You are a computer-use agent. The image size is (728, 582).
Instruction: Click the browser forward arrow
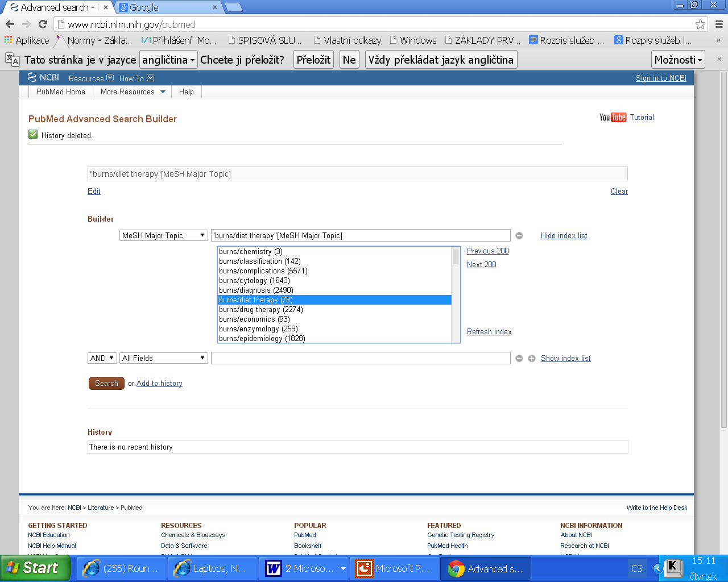pos(26,24)
